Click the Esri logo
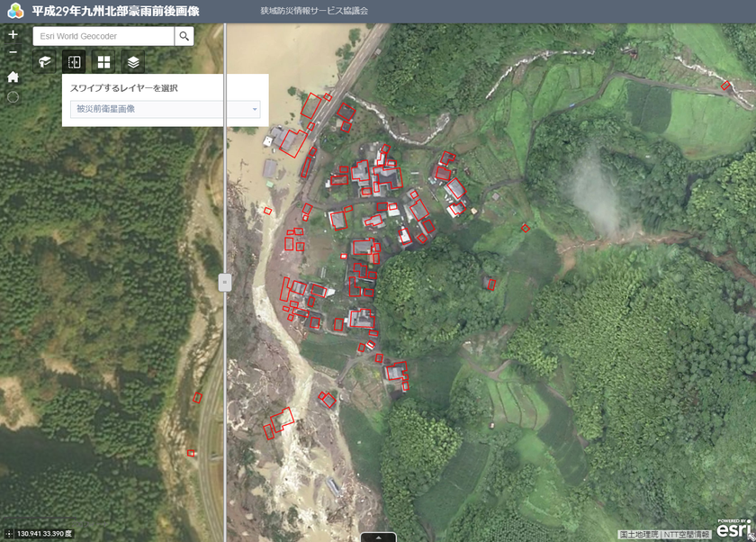The width and height of the screenshot is (756, 542). click(x=733, y=528)
